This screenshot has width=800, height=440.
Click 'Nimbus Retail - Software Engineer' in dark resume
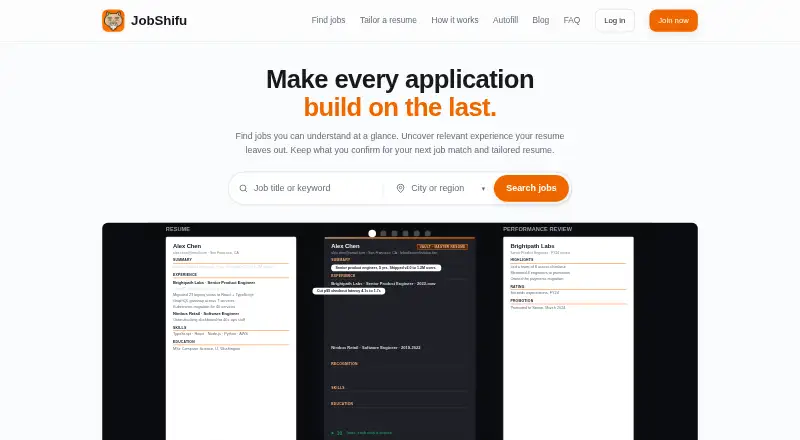pos(376,348)
